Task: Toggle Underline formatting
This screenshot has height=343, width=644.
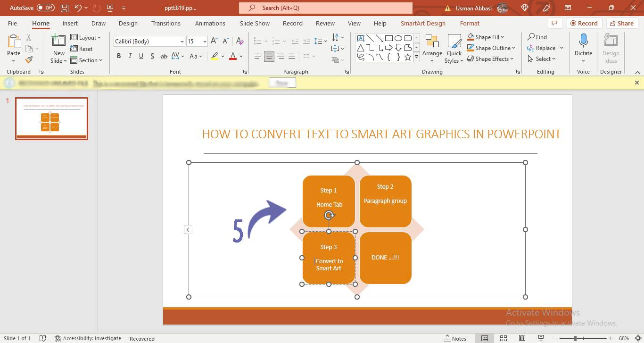Action: click(x=141, y=56)
